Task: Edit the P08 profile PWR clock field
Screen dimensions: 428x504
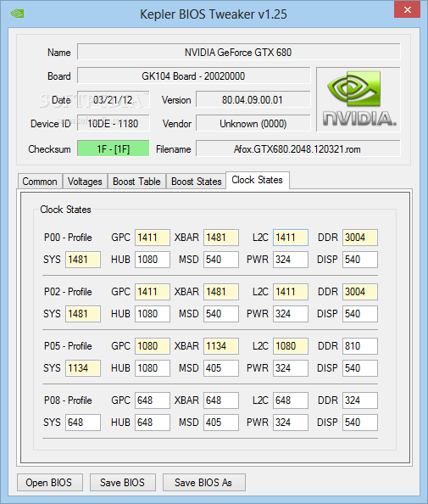Action: [291, 423]
